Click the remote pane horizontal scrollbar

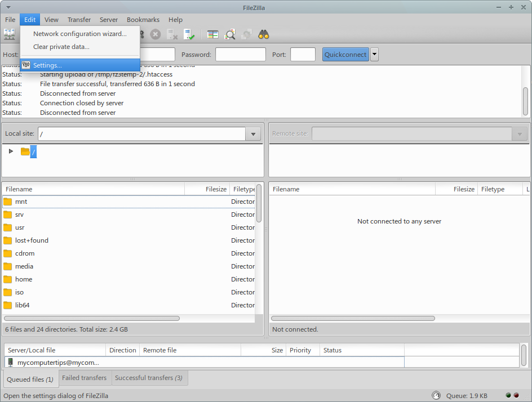[x=353, y=318]
